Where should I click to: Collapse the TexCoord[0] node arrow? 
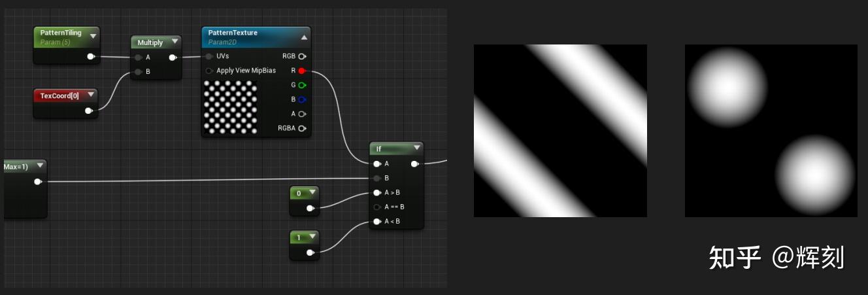[x=91, y=95]
